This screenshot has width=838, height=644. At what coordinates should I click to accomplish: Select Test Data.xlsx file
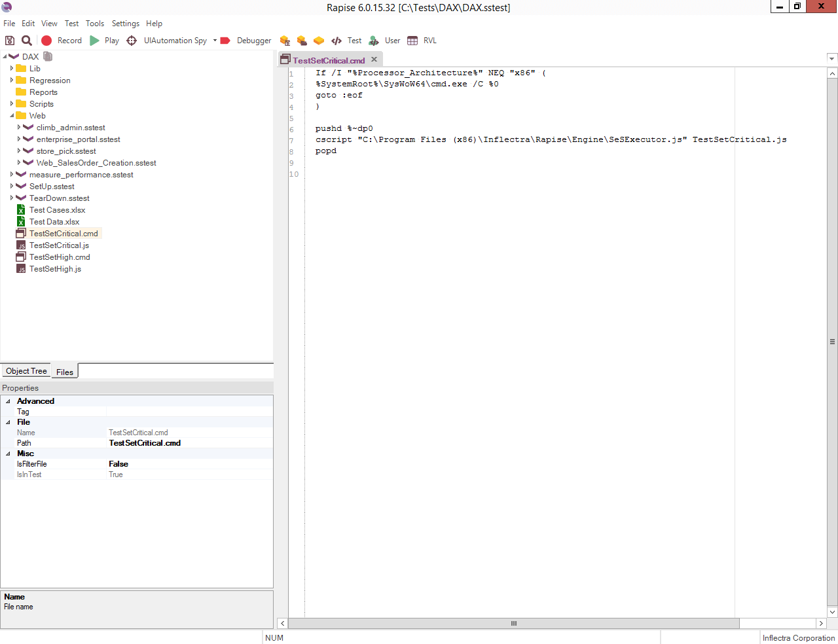click(x=54, y=222)
